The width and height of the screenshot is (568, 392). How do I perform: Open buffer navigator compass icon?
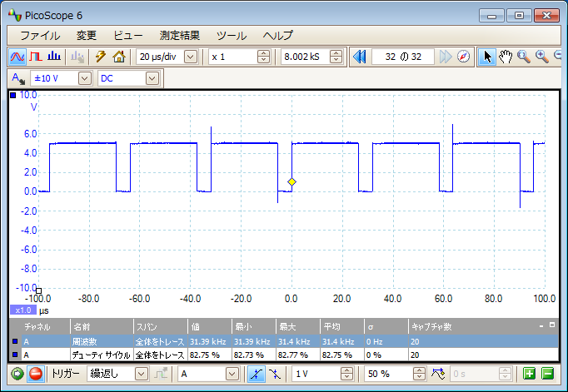click(463, 57)
